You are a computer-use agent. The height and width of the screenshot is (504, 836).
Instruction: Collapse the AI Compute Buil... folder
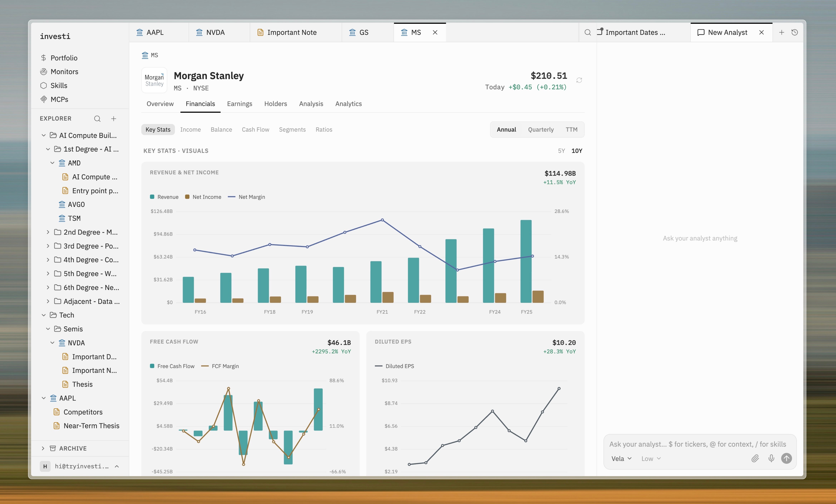(x=44, y=135)
